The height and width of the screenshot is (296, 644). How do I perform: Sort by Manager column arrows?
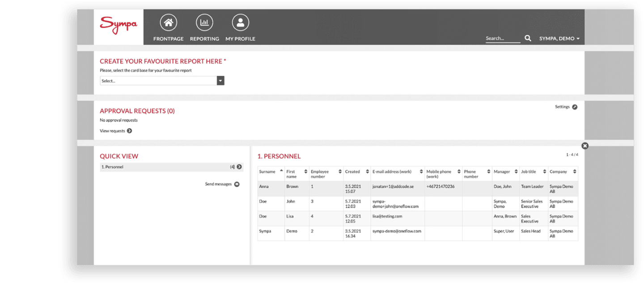click(x=516, y=172)
